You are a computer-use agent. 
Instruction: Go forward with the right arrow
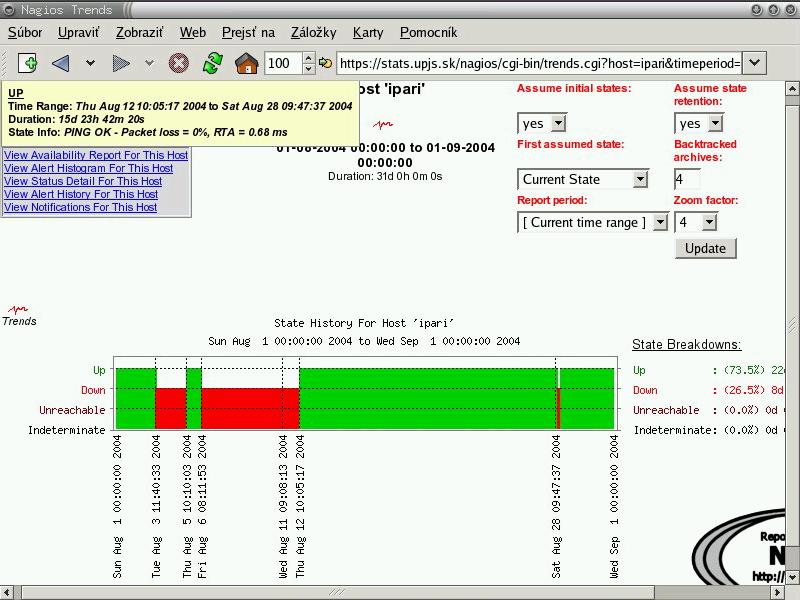(x=121, y=63)
